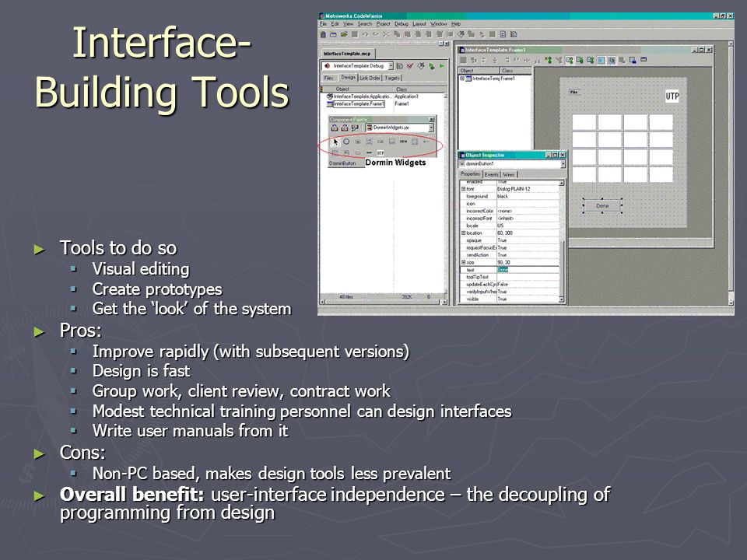Expand InterfaceTemplate node in Frame1 object tree

[462, 79]
